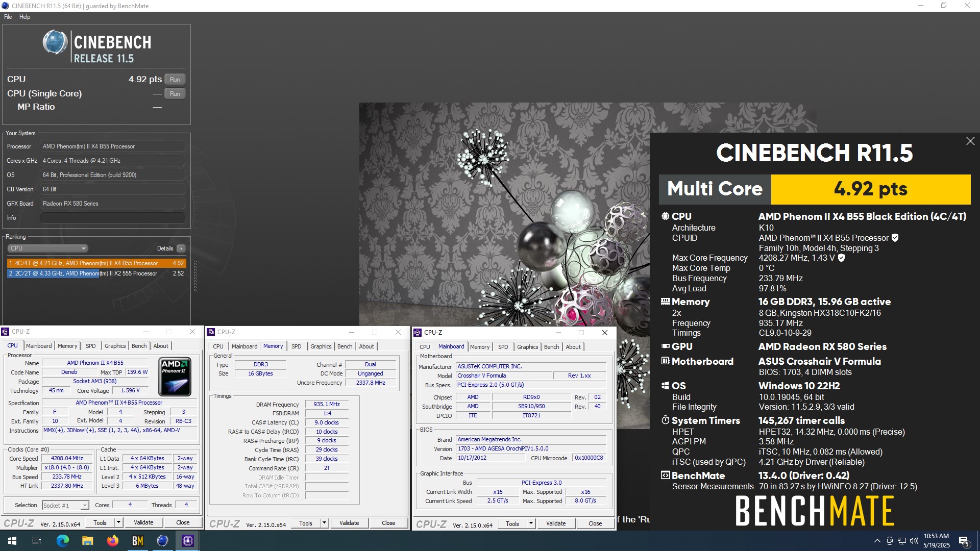Expand Tools dropdown arrow in right CPU-Z
Image resolution: width=980 pixels, height=551 pixels.
tap(531, 523)
